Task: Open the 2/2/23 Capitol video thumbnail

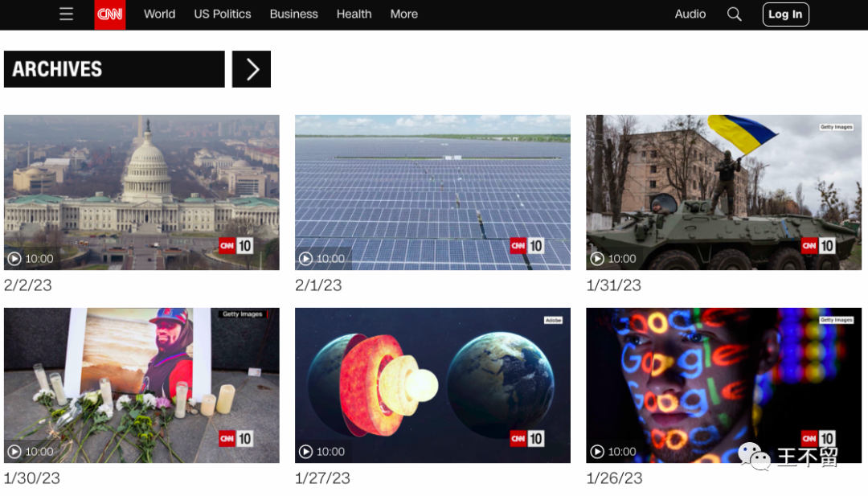Action: pyautogui.click(x=141, y=193)
